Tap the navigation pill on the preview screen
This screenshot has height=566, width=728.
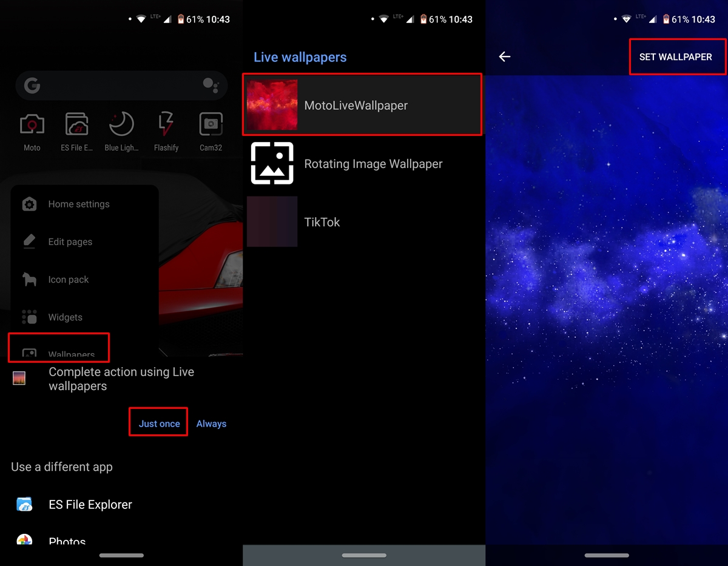coord(607,555)
